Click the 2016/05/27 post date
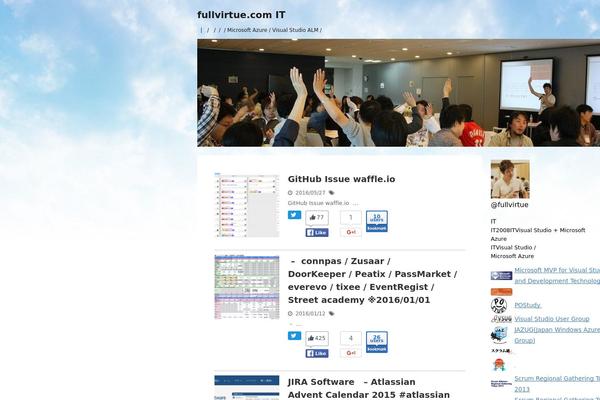600x400 pixels. coord(310,193)
